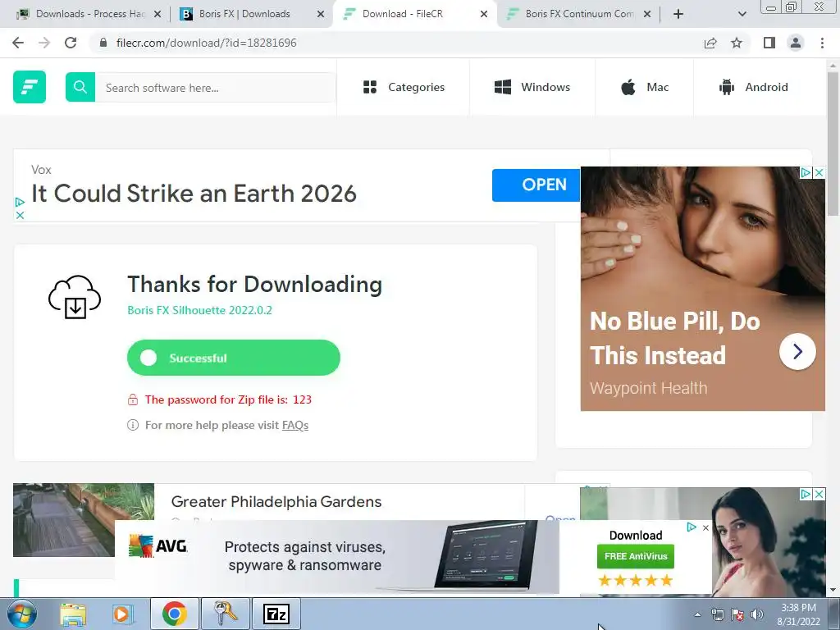Select the Android category
Viewport: 840px width, 630px height.
click(753, 87)
